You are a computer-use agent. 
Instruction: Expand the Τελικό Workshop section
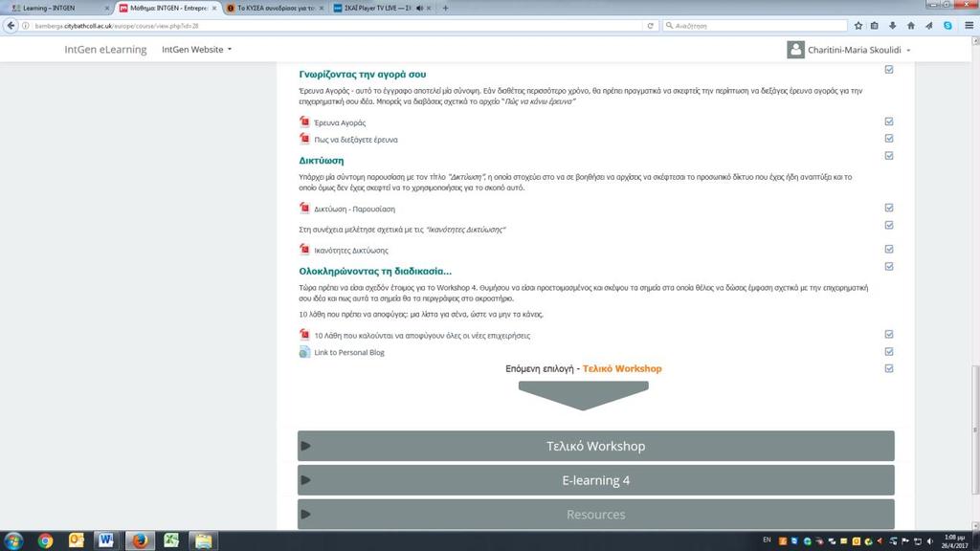click(x=595, y=446)
